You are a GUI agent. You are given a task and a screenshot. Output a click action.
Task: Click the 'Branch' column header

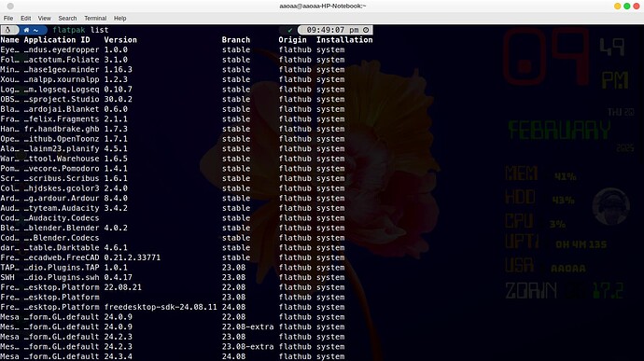point(236,40)
